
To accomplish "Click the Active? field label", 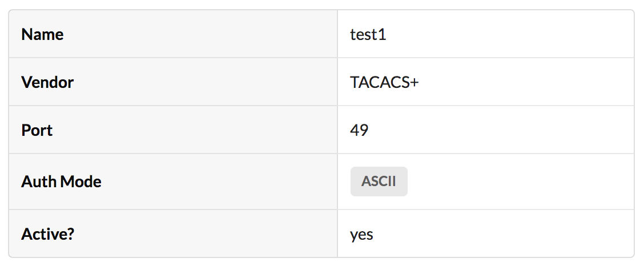I will [x=47, y=234].
